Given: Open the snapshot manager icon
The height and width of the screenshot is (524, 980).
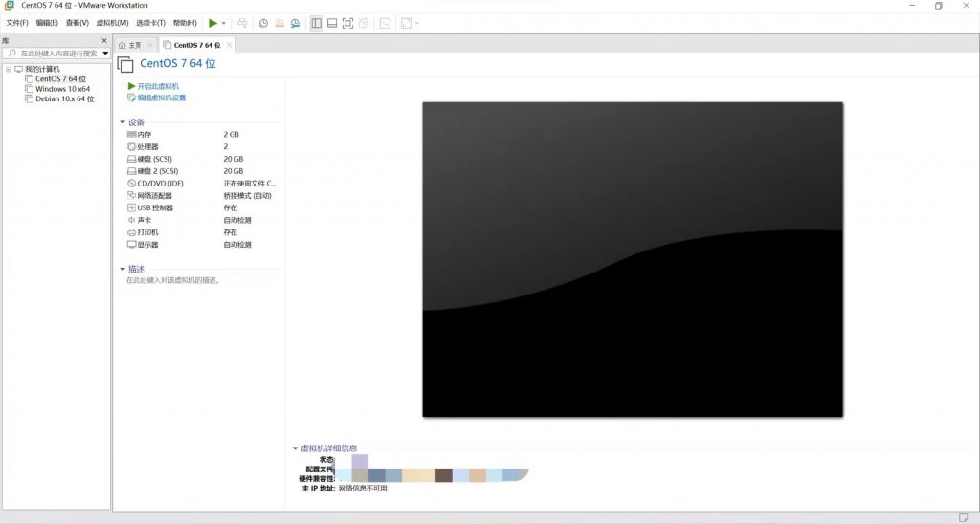Looking at the screenshot, I should [295, 23].
